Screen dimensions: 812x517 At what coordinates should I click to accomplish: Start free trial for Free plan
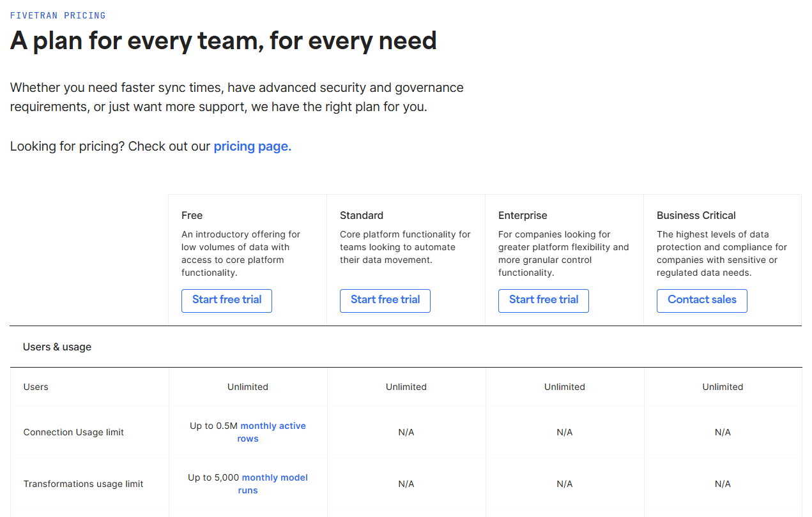[227, 301]
